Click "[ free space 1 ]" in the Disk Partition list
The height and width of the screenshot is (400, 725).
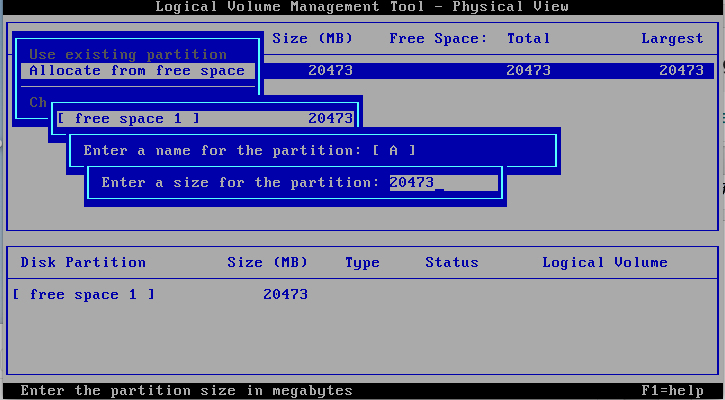point(83,294)
